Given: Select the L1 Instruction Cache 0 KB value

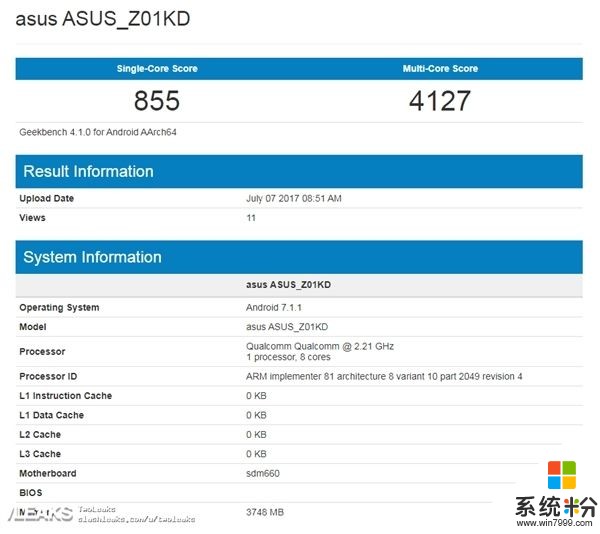Looking at the screenshot, I should click(256, 396).
